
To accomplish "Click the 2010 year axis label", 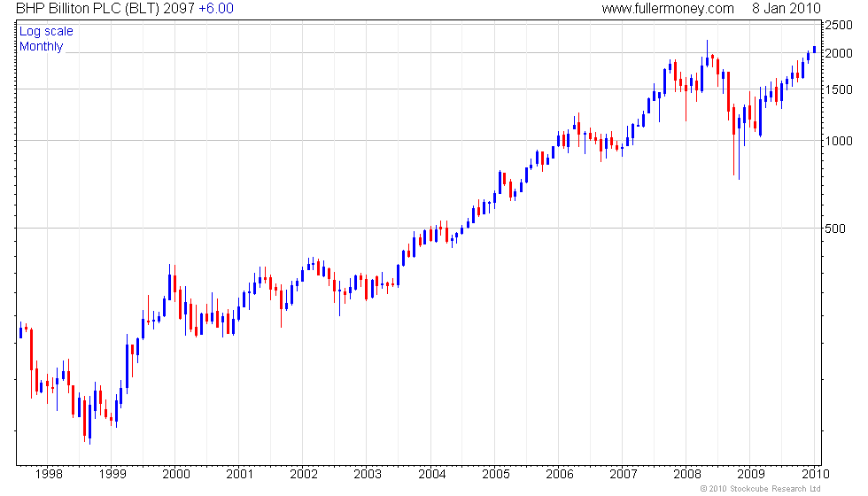I will pyautogui.click(x=816, y=474).
